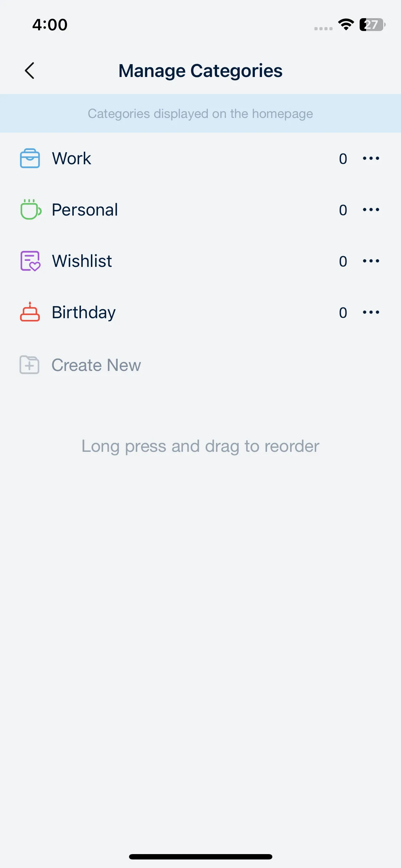401x868 pixels.
Task: Tap the purple Wishlist icon
Action: tap(30, 261)
